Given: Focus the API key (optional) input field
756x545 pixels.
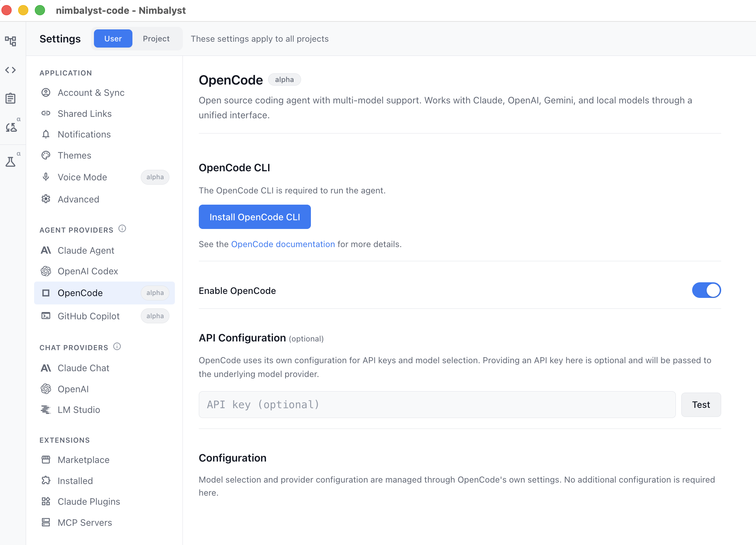Looking at the screenshot, I should pos(437,405).
